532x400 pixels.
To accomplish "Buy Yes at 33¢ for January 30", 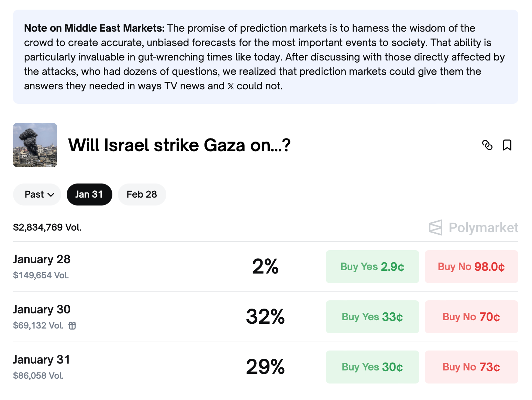I will click(x=372, y=317).
